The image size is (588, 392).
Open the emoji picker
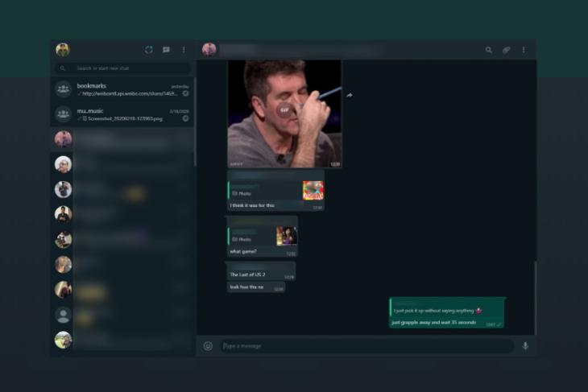pos(208,346)
